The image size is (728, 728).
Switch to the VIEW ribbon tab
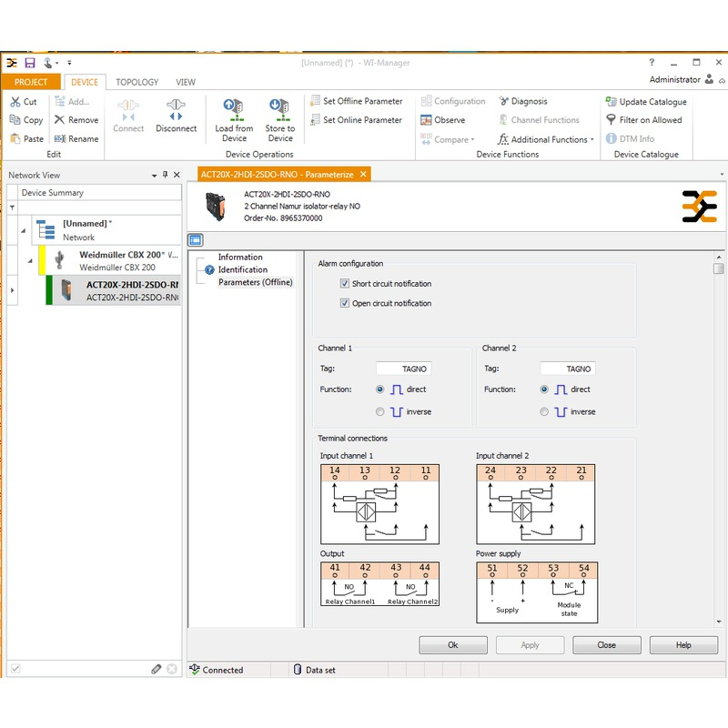(x=186, y=82)
